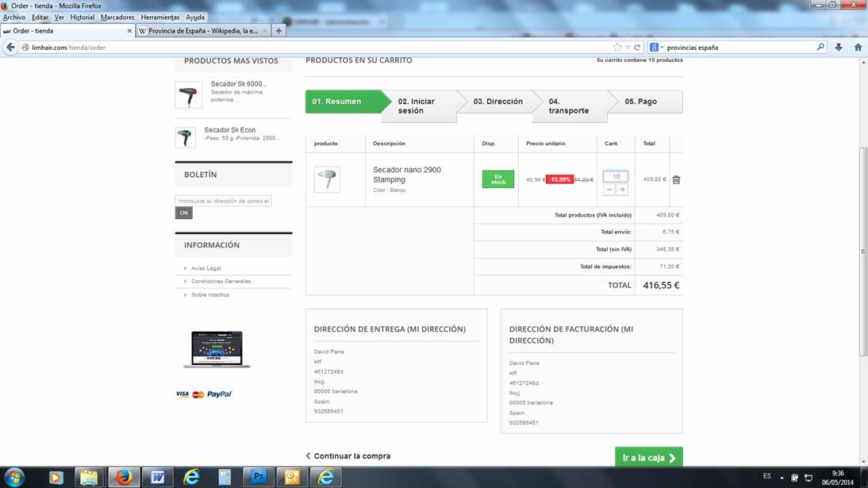Open the Secador Sk 6000 thumbnail image

[189, 94]
